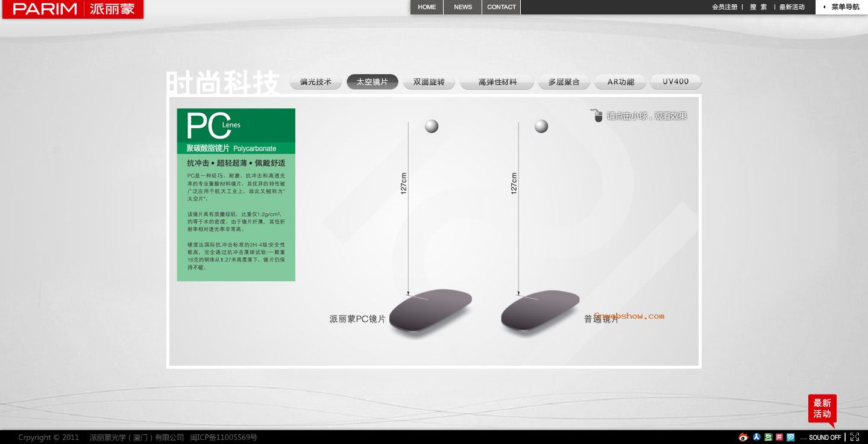Open the NEWS menu item
868x444 pixels.
[463, 7]
